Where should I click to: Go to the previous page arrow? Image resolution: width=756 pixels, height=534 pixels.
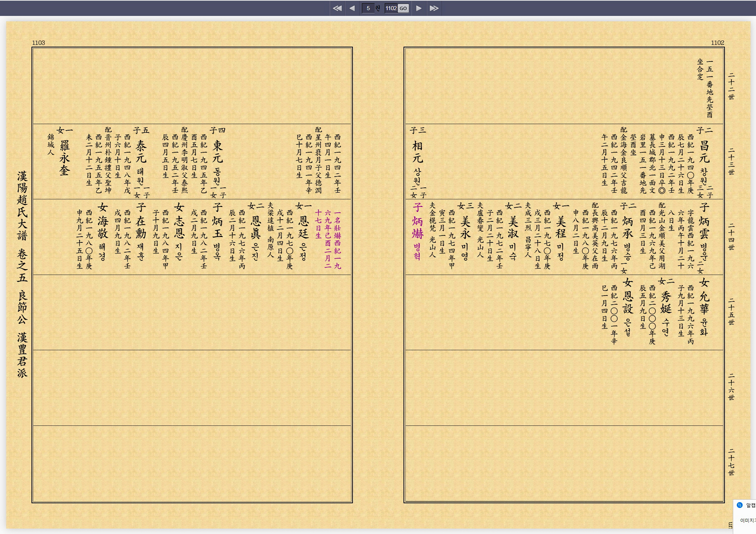click(x=352, y=8)
